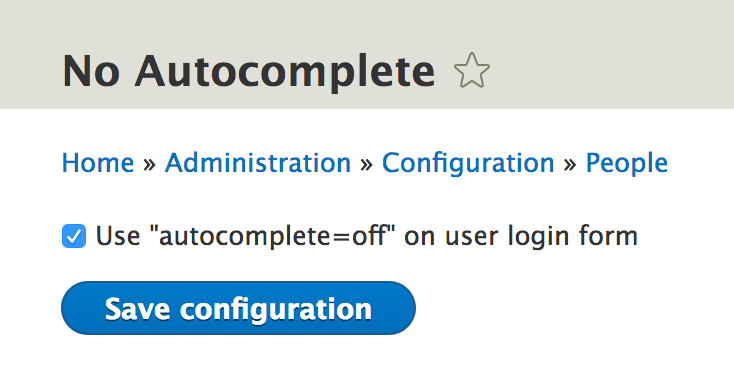Go to the Home breadcrumb
The height and width of the screenshot is (378, 734).
[x=98, y=163]
